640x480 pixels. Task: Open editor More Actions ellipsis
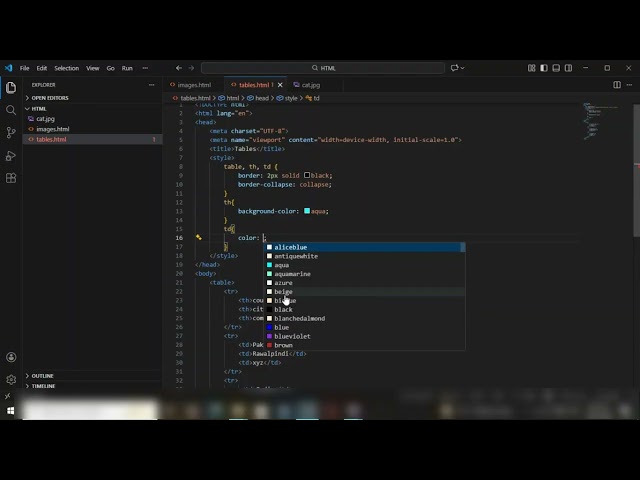coord(629,84)
